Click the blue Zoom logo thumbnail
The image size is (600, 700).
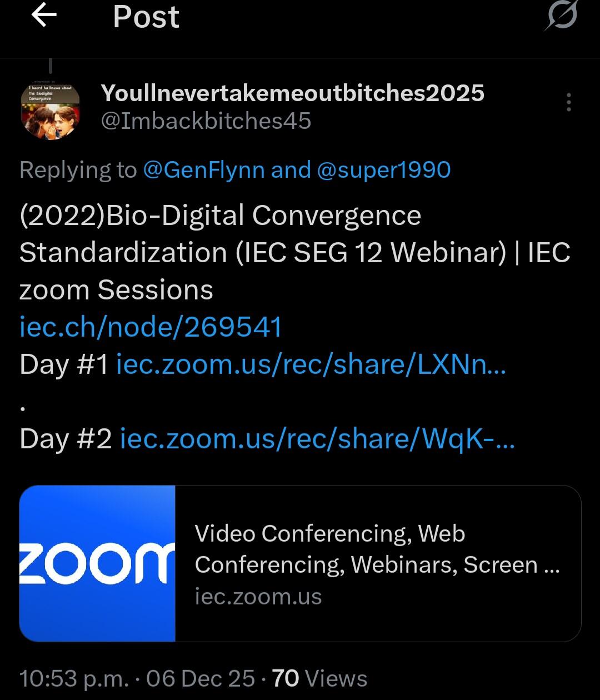coord(97,563)
